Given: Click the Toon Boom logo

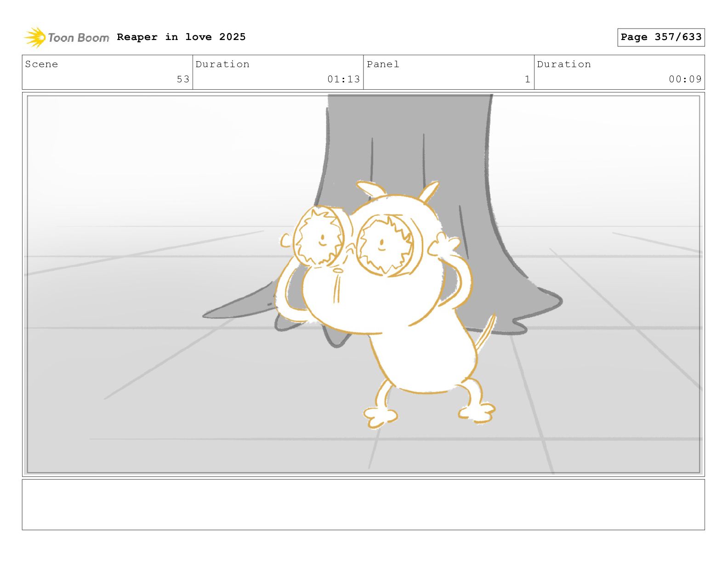Looking at the screenshot, I should click(x=67, y=37).
